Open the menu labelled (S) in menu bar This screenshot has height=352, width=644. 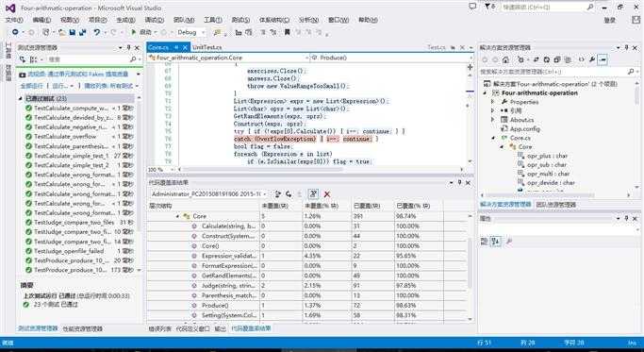(x=240, y=20)
